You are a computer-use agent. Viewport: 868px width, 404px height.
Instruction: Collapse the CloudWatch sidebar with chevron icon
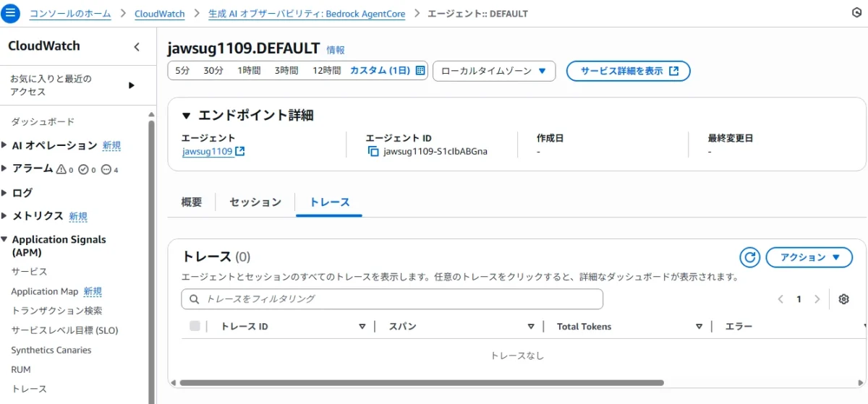point(137,47)
